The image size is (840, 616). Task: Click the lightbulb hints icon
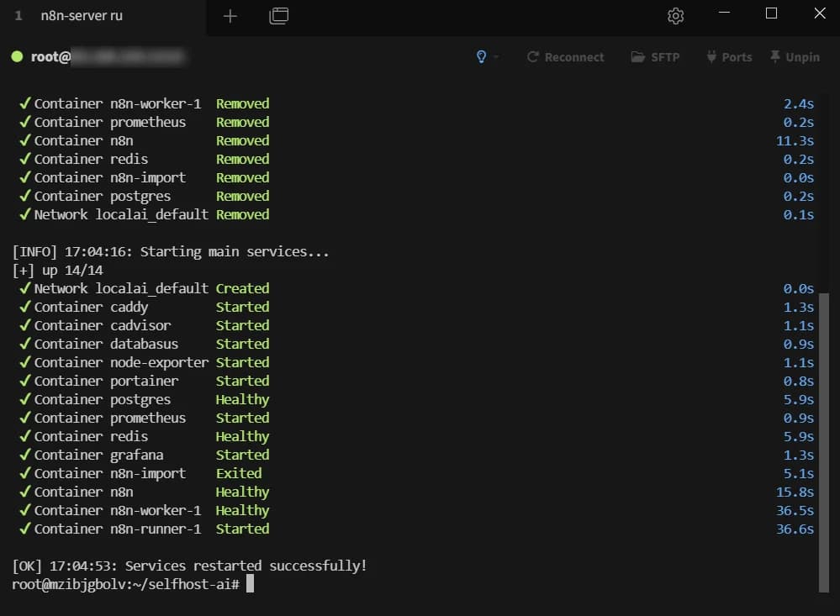pyautogui.click(x=481, y=57)
